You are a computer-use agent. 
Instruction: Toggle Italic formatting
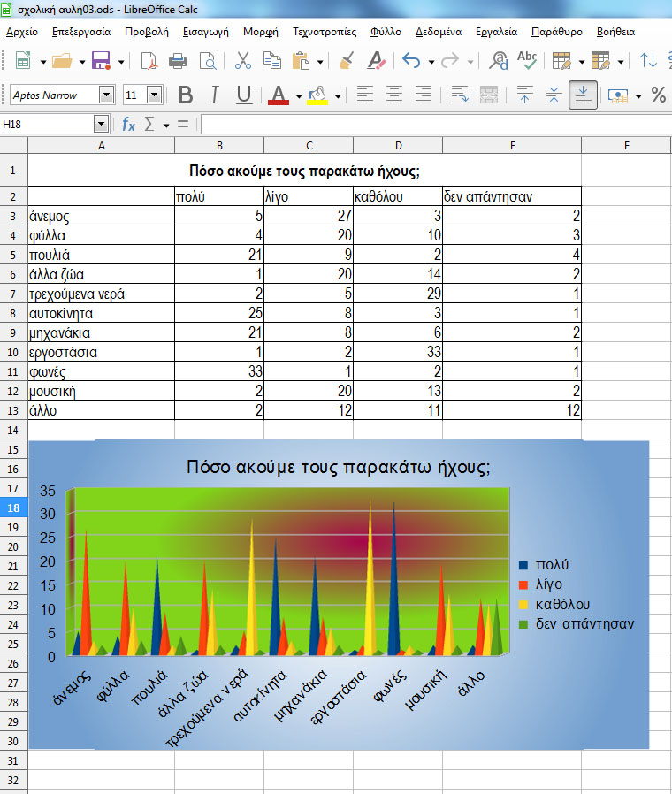(x=215, y=95)
